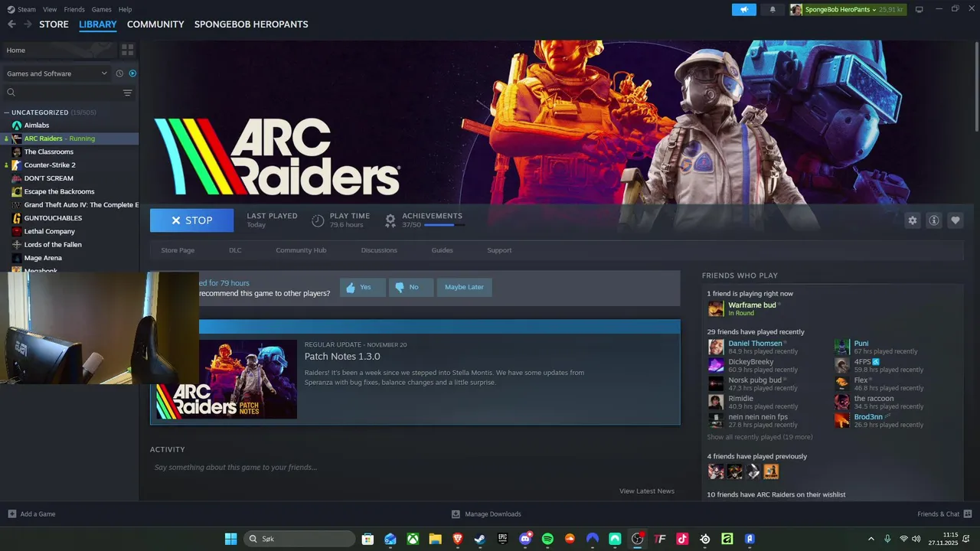Open the notifications bell

pos(773,9)
